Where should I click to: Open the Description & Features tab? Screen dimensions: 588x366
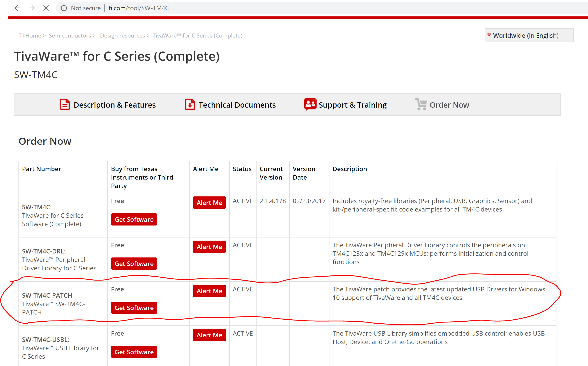pos(114,105)
